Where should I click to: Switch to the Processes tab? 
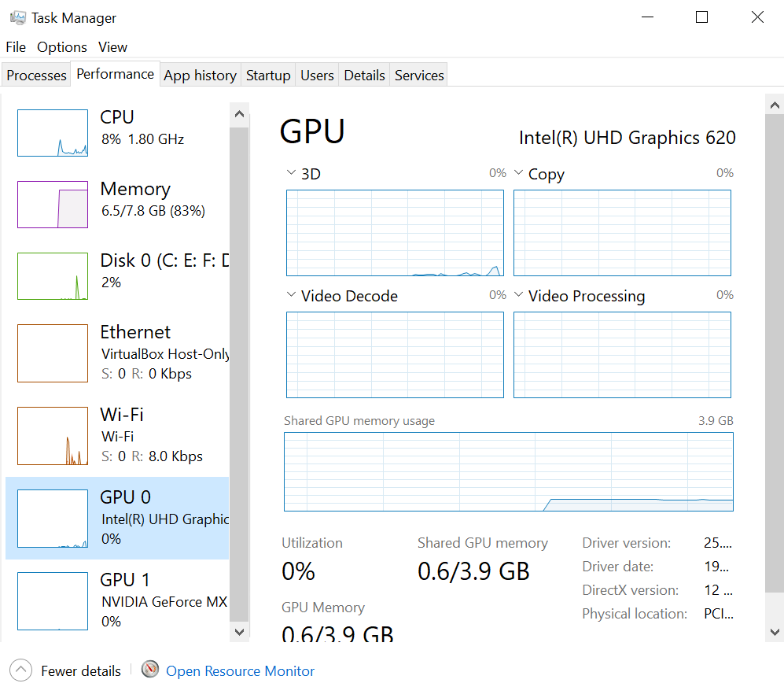tap(36, 75)
